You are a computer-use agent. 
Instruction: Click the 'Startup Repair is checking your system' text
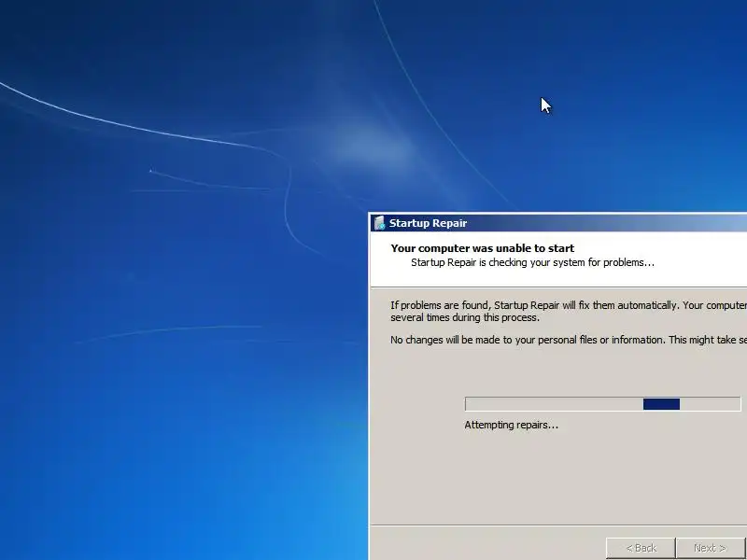pos(532,262)
